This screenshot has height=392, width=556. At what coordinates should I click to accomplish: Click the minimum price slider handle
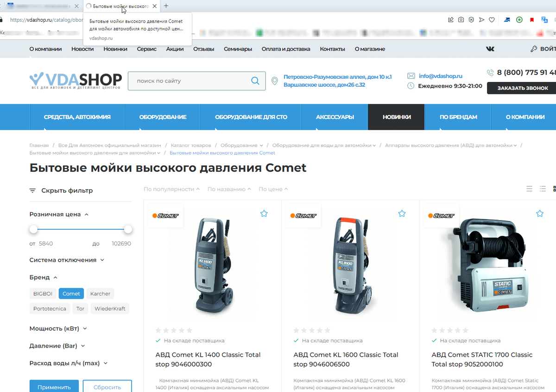pyautogui.click(x=33, y=229)
